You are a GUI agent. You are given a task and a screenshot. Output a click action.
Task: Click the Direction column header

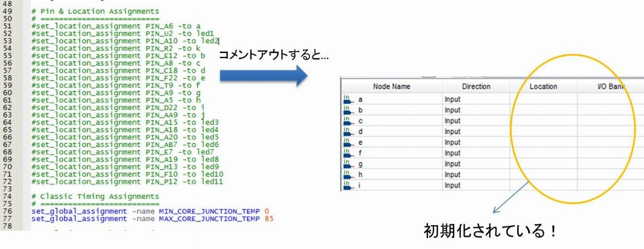pyautogui.click(x=476, y=87)
